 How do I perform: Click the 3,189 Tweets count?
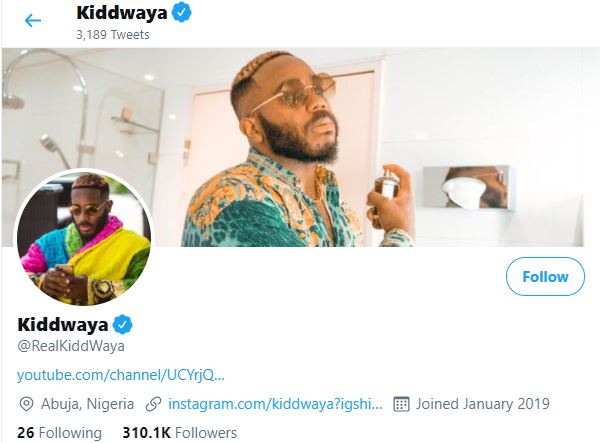point(113,34)
